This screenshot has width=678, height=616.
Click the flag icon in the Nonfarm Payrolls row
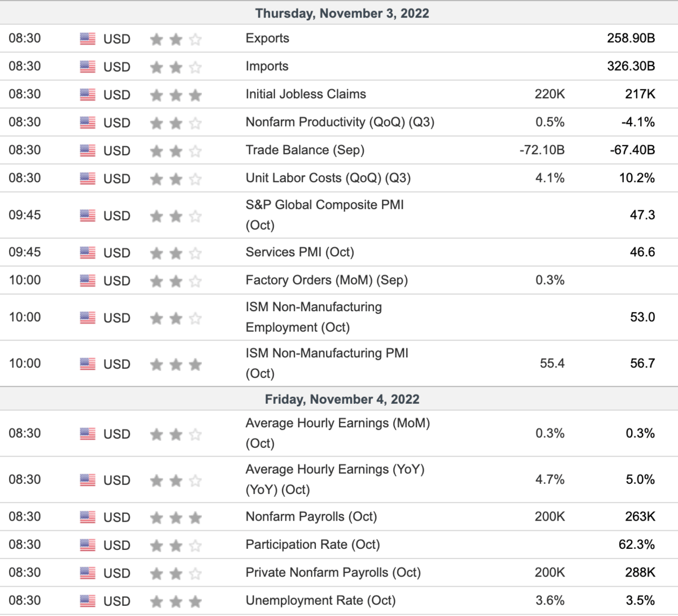pyautogui.click(x=88, y=517)
